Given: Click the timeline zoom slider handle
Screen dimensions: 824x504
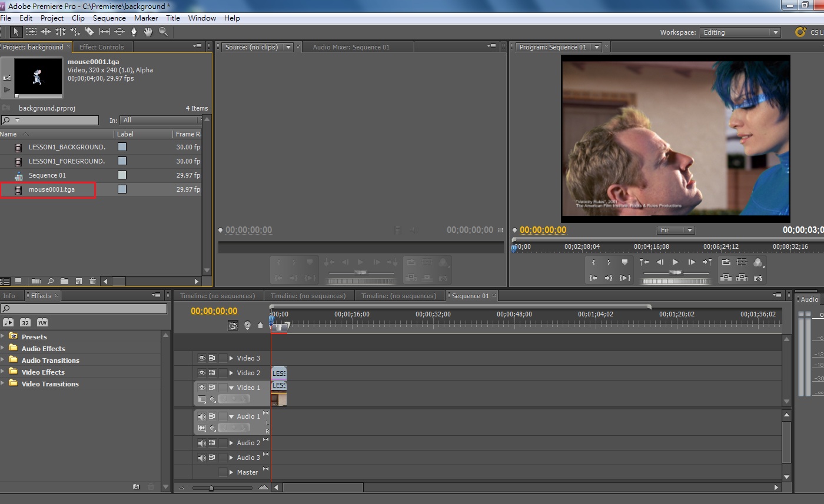Looking at the screenshot, I should tap(211, 488).
